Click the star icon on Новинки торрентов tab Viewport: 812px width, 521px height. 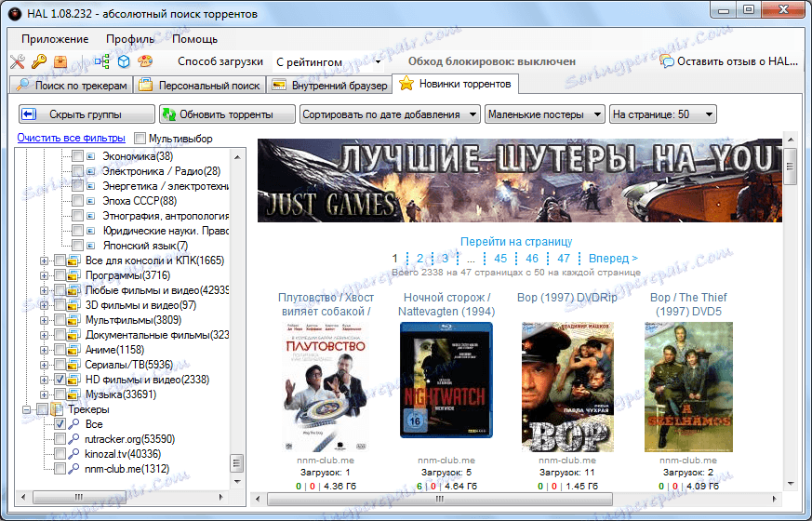click(406, 84)
